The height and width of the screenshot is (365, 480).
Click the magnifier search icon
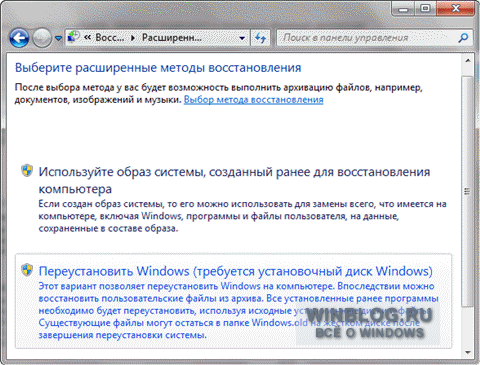pyautogui.click(x=463, y=38)
